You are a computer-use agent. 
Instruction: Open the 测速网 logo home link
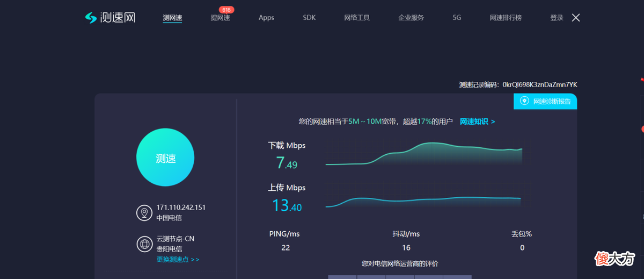click(110, 18)
